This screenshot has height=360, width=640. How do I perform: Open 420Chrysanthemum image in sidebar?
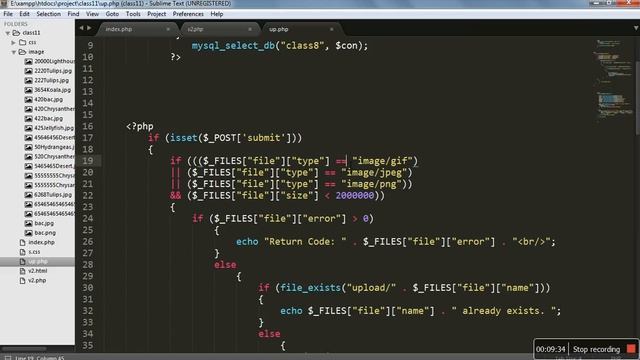(54, 109)
